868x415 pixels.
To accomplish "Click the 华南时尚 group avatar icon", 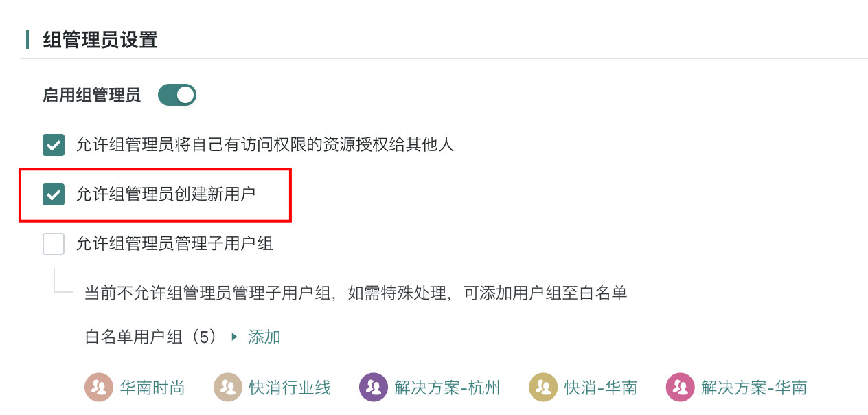I will click(98, 388).
